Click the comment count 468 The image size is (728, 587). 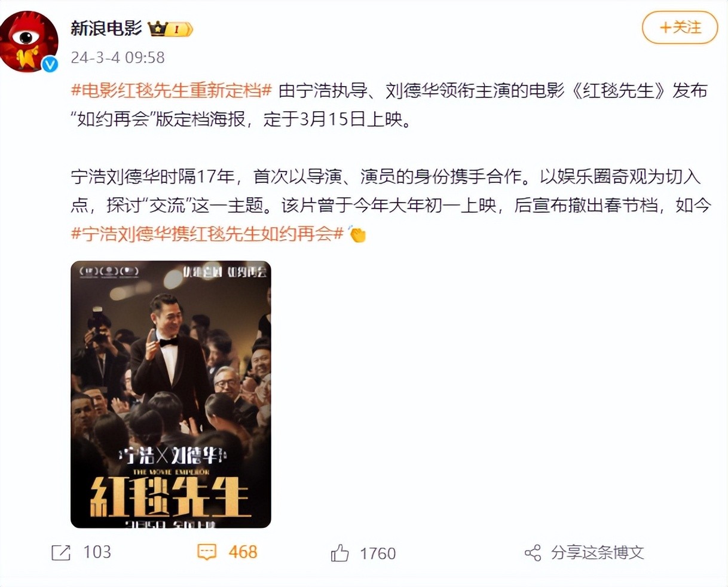pos(243,552)
